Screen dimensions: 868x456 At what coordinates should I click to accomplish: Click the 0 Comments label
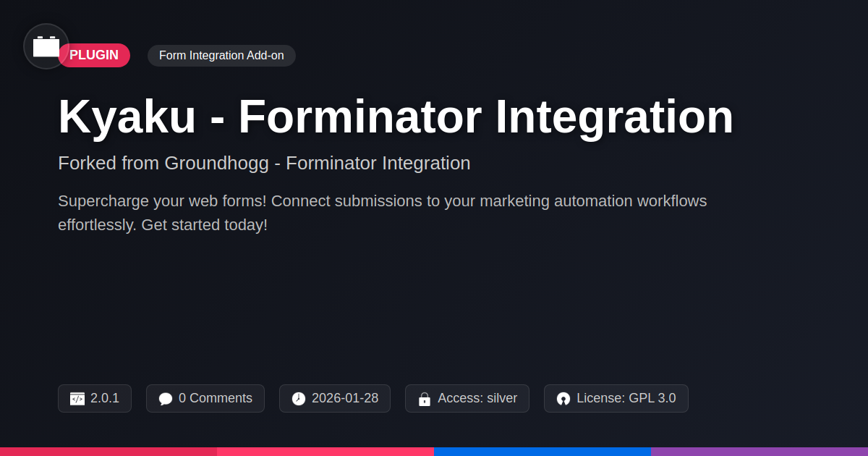[216, 398]
